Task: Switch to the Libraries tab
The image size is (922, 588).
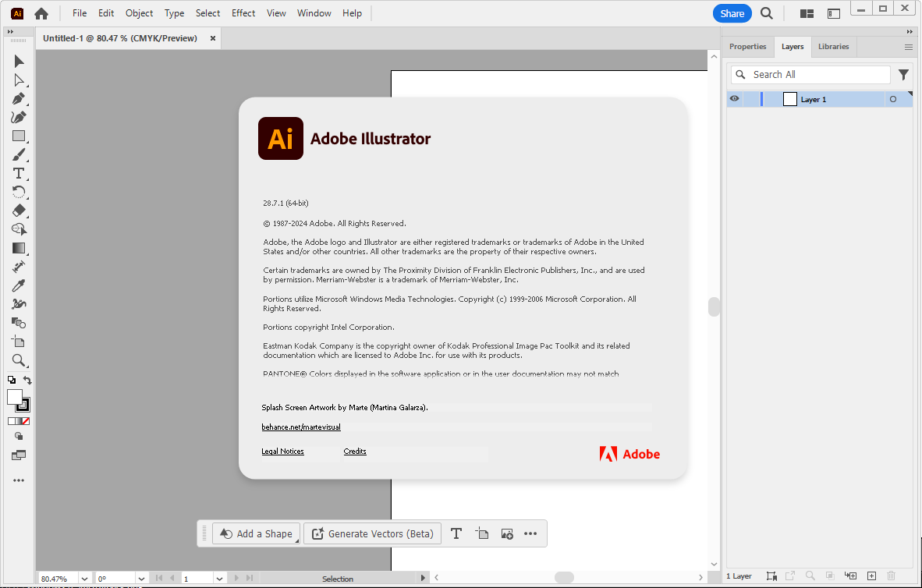Action: pos(833,47)
